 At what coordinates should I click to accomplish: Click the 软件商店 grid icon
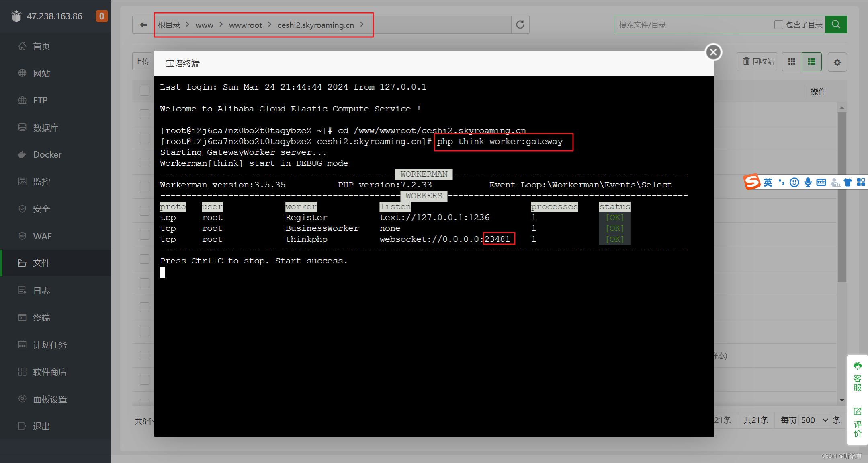(x=23, y=372)
